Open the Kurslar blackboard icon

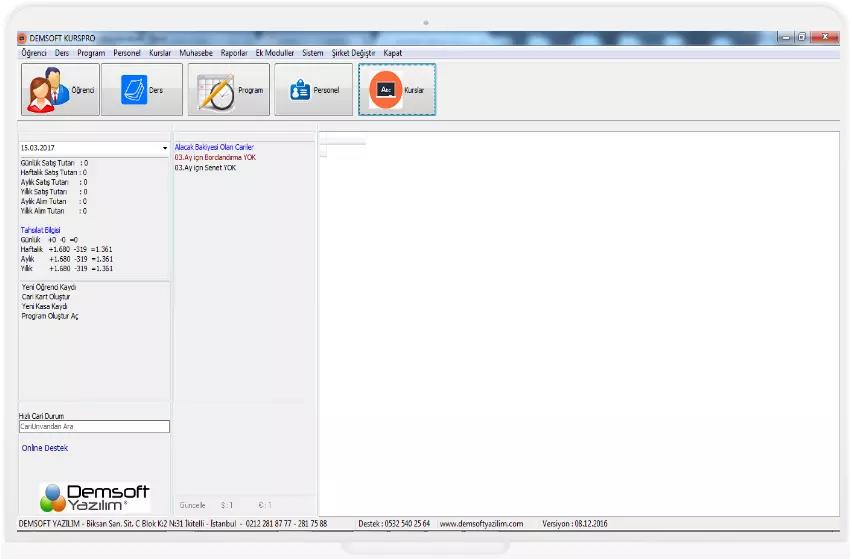[385, 90]
